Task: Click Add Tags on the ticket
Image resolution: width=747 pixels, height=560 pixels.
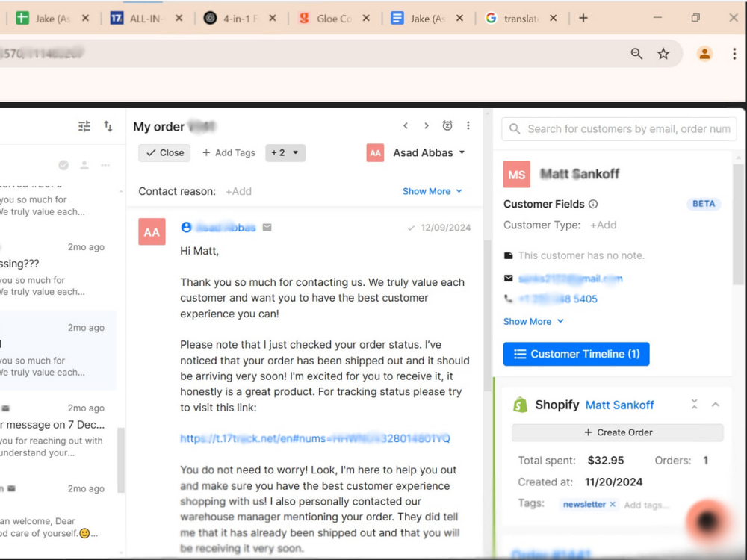Action: [x=229, y=153]
